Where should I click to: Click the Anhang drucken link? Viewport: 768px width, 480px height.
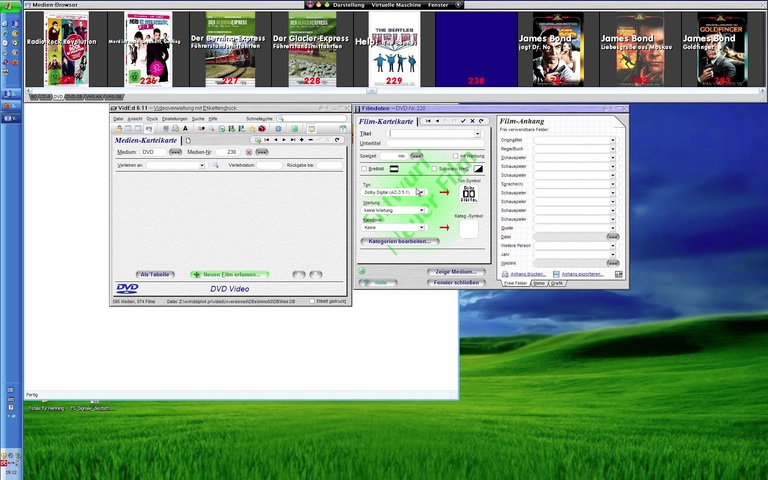[528, 274]
